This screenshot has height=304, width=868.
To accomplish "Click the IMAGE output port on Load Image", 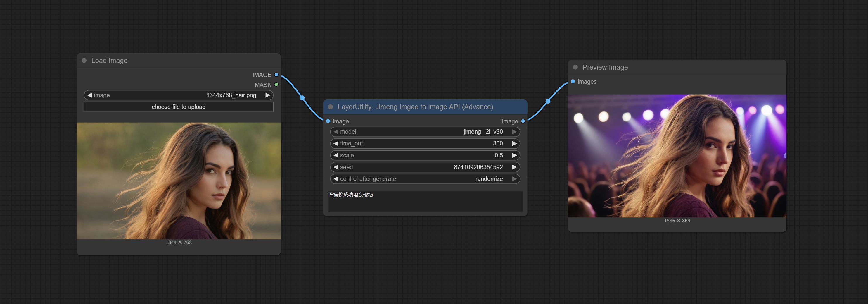I will [276, 75].
